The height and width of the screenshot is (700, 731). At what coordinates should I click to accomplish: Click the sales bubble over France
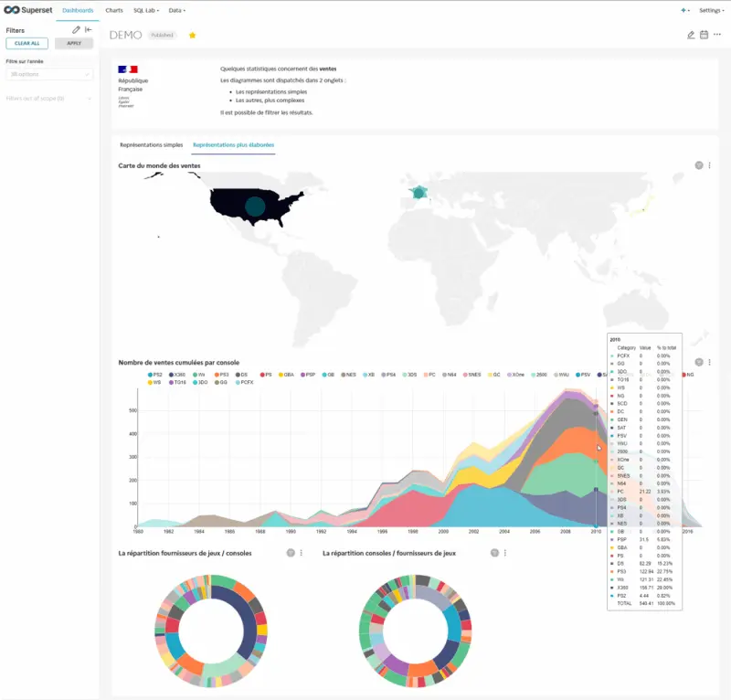419,192
